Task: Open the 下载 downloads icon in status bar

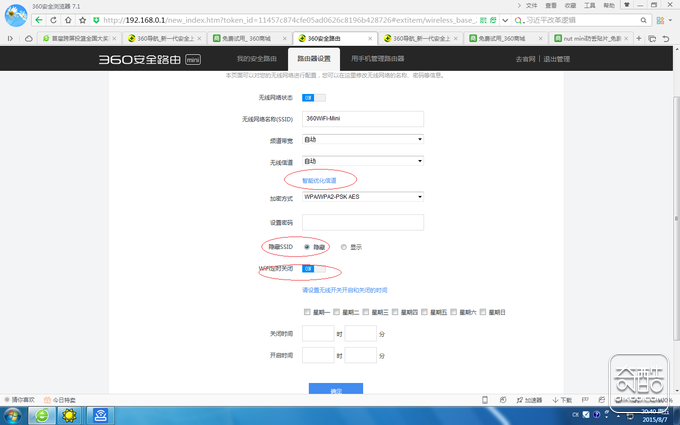Action: coord(562,400)
